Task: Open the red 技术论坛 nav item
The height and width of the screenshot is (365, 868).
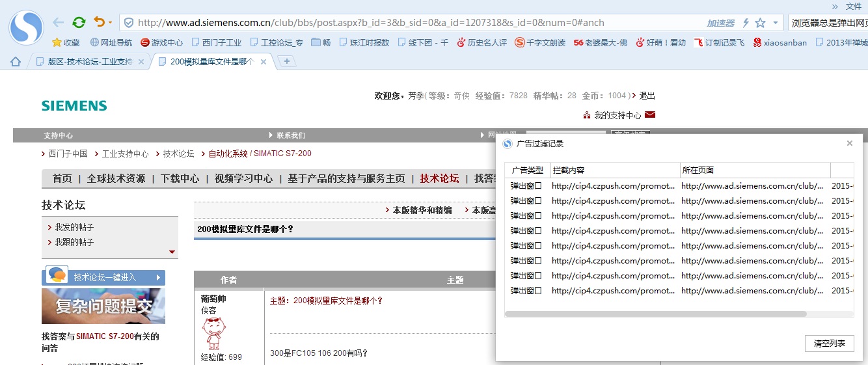Action: tap(439, 178)
